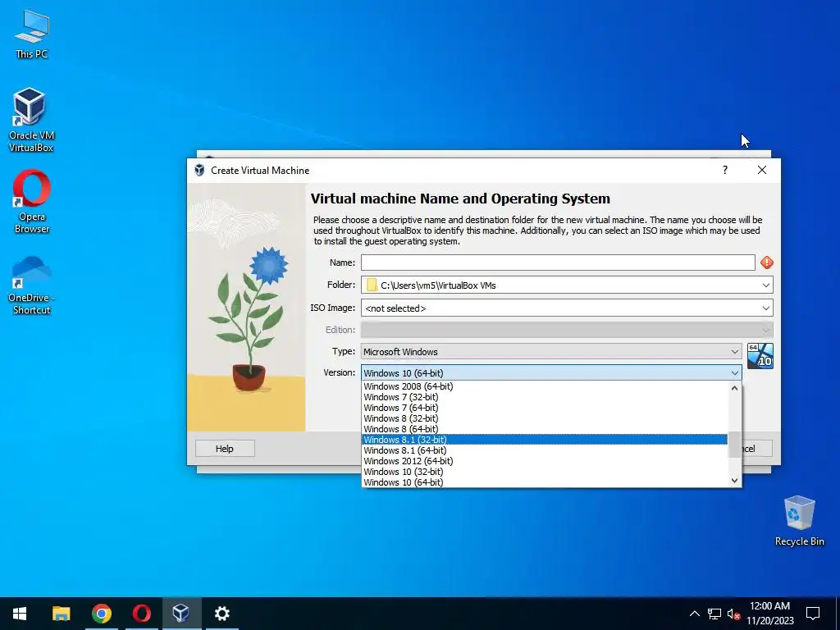The height and width of the screenshot is (630, 840).
Task: Open Google Chrome from taskbar
Action: click(101, 614)
